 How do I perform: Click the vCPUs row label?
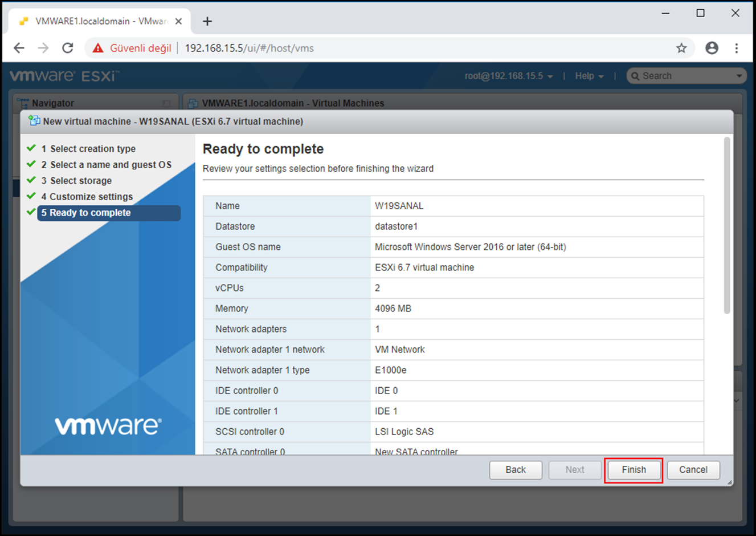(230, 288)
